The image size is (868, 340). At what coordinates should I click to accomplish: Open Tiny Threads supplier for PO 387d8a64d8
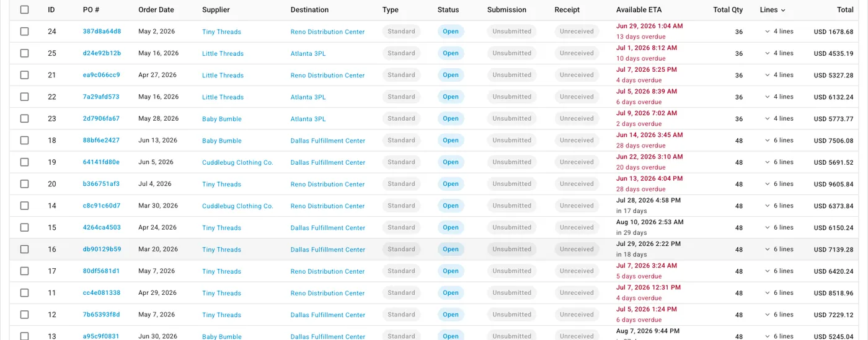221,32
